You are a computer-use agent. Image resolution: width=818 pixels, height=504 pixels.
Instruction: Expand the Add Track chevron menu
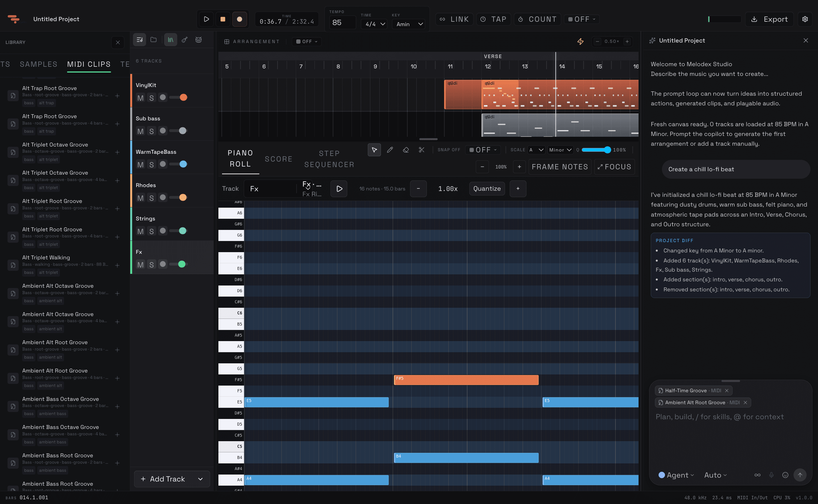click(x=200, y=479)
